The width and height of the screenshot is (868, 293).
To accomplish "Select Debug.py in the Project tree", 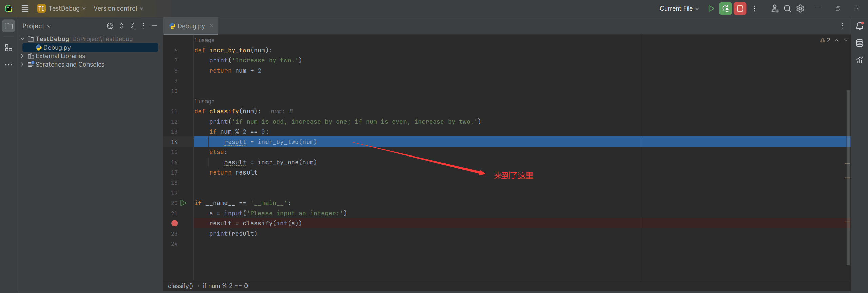I will tap(90, 48).
